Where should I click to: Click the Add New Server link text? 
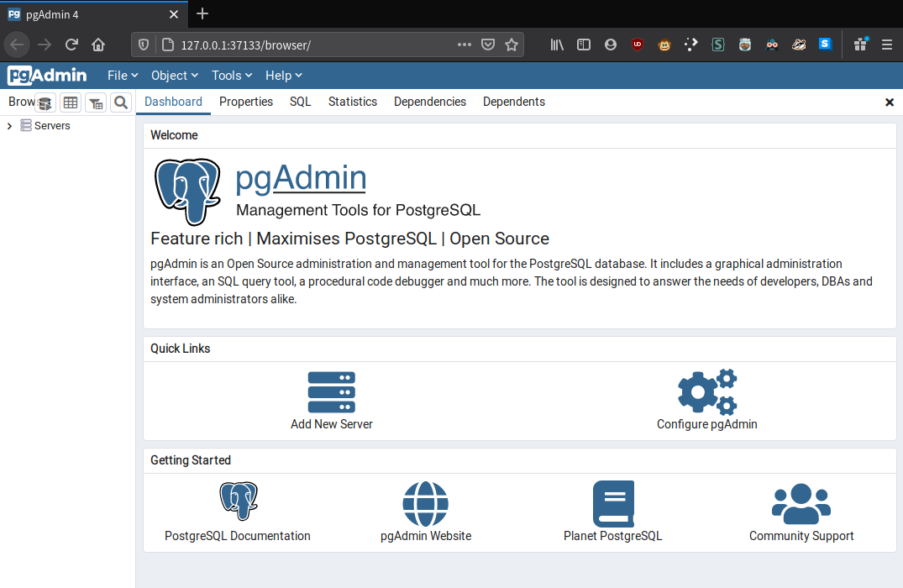pyautogui.click(x=332, y=424)
